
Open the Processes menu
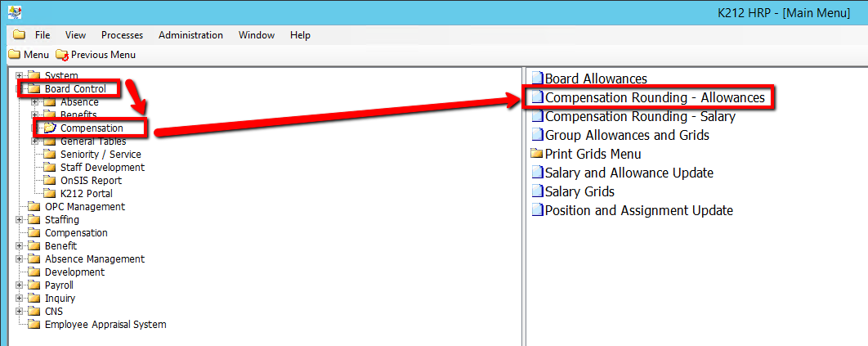pos(122,35)
